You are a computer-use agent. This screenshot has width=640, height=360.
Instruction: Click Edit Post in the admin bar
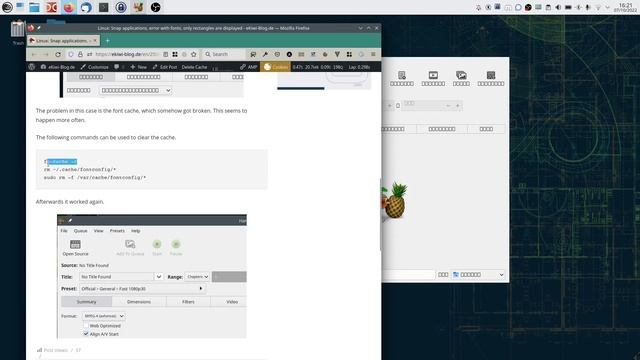click(x=164, y=67)
